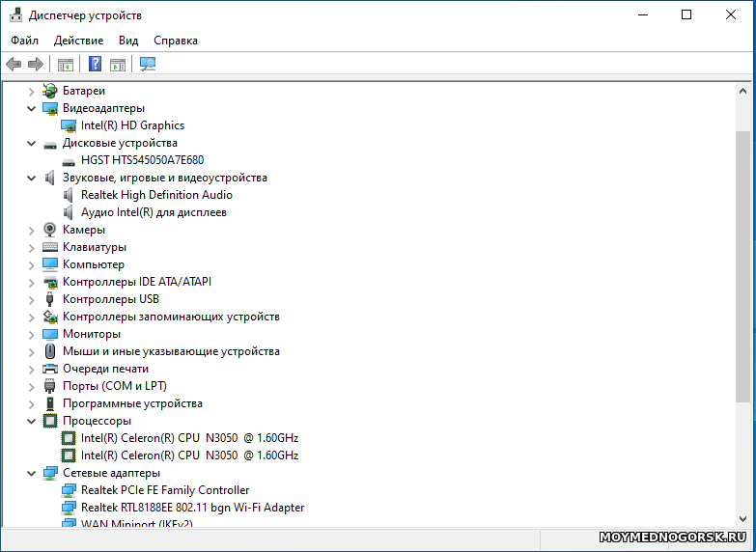Screen dimensions: 756x552
Task: Click the Камеры webcam icon
Action: click(49, 230)
